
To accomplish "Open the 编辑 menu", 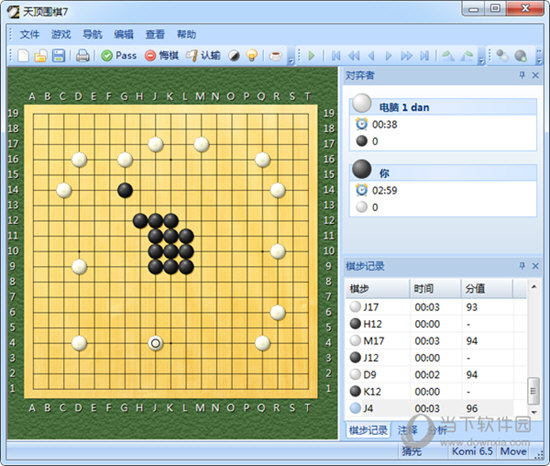I will (x=124, y=34).
